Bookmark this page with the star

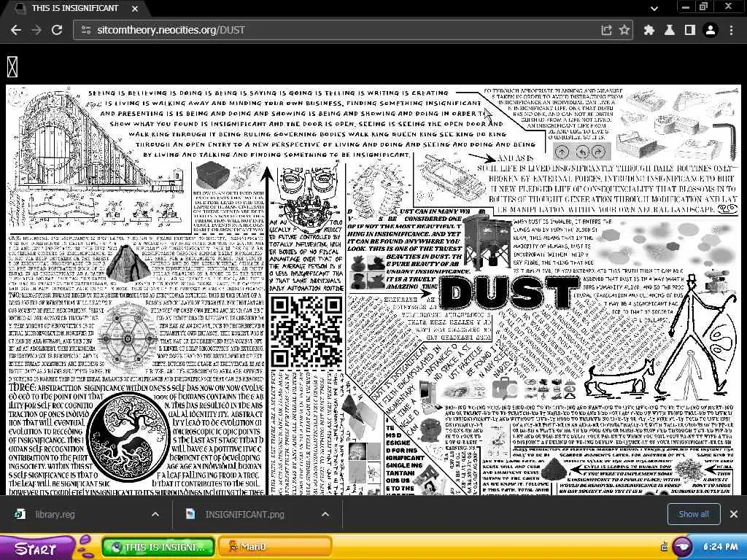(x=624, y=30)
